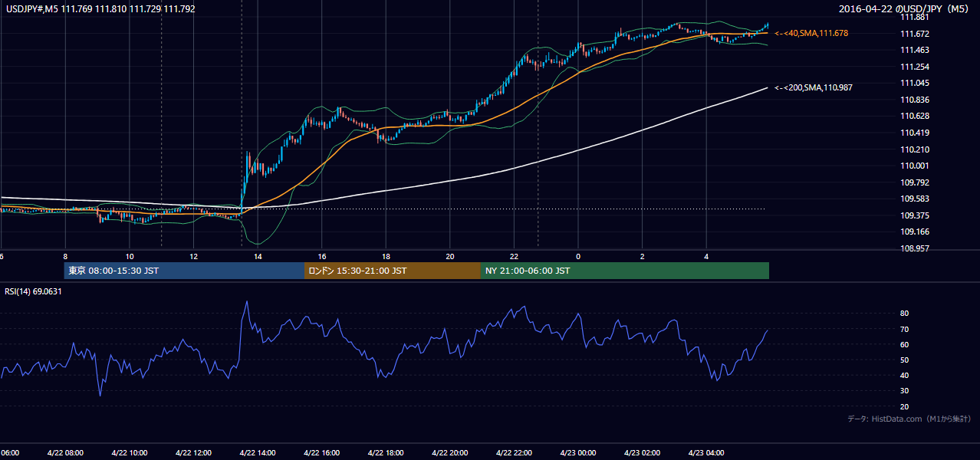This screenshot has width=980, height=460.
Task: Click the 4/22 22:00 time axis label
Action: [514, 452]
